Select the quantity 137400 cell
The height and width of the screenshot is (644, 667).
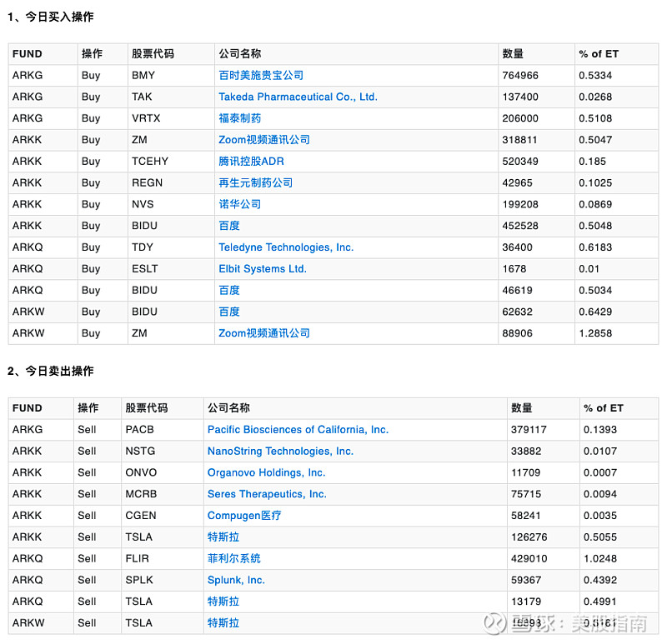point(536,97)
